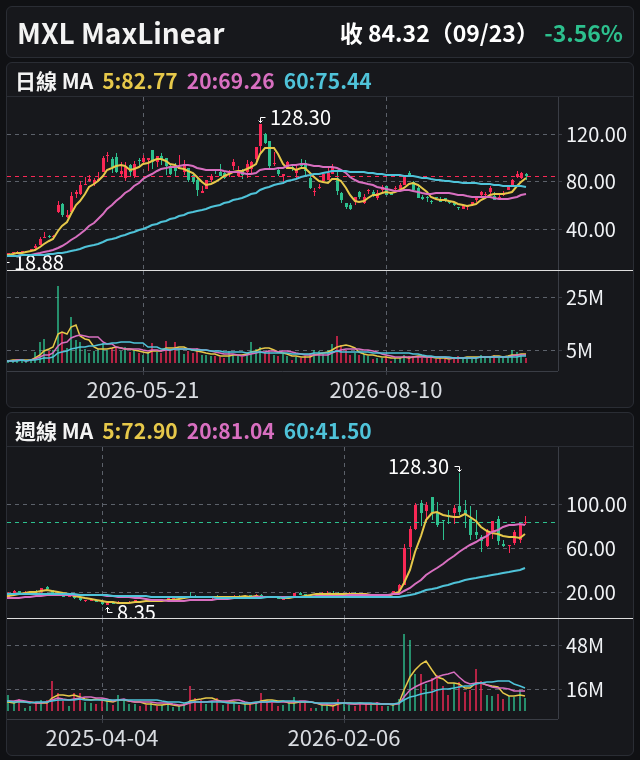640x760 pixels.
Task: Click the 2026-02-06 date label
Action: (x=344, y=739)
